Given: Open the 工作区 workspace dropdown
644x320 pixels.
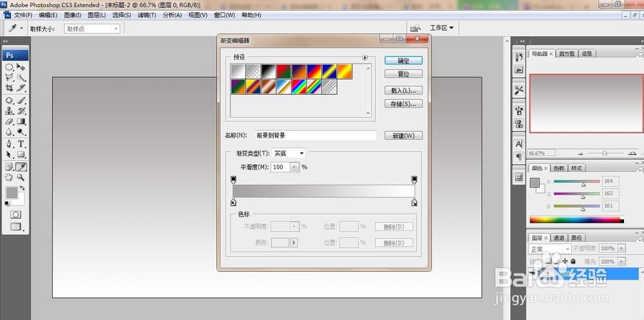Looking at the screenshot, I should coord(442,28).
